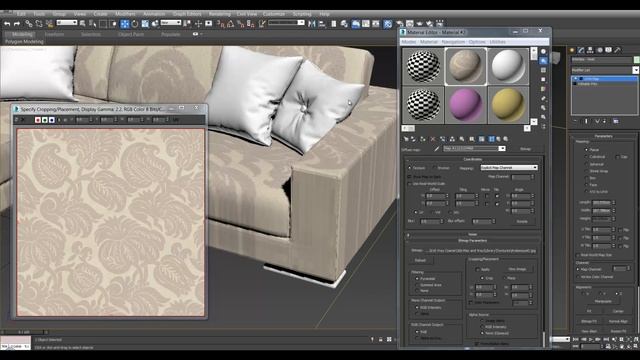Expand the Noise rollout
This screenshot has width=640, height=360.
click(472, 235)
